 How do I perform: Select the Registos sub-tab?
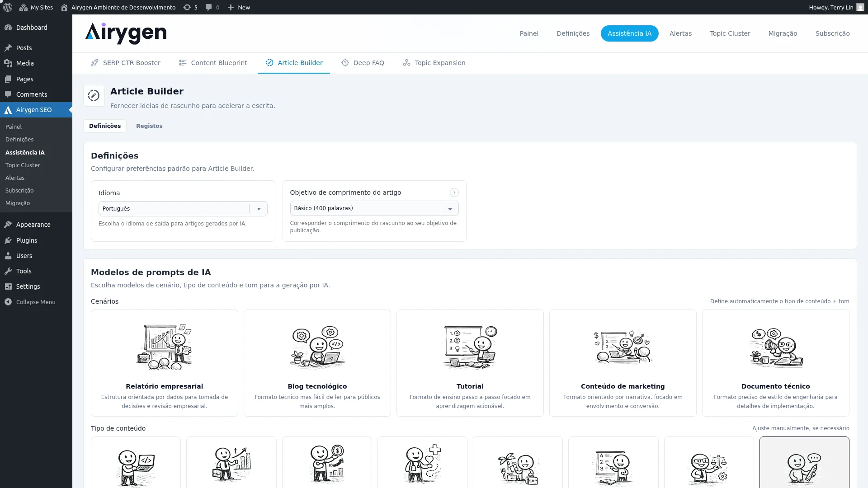coord(149,126)
